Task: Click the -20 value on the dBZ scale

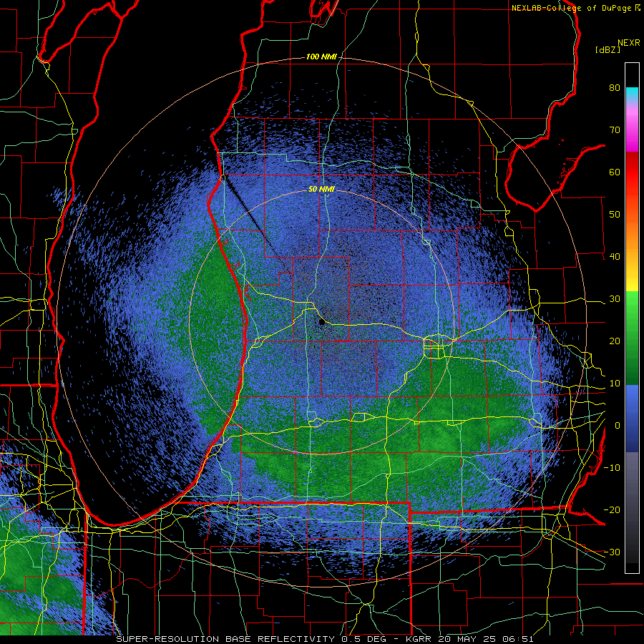Action: [612, 510]
